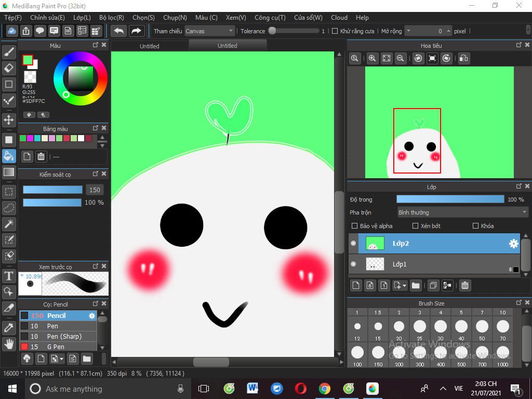Switch to the first Untitled tab
This screenshot has width=532, height=399.
pyautogui.click(x=150, y=46)
